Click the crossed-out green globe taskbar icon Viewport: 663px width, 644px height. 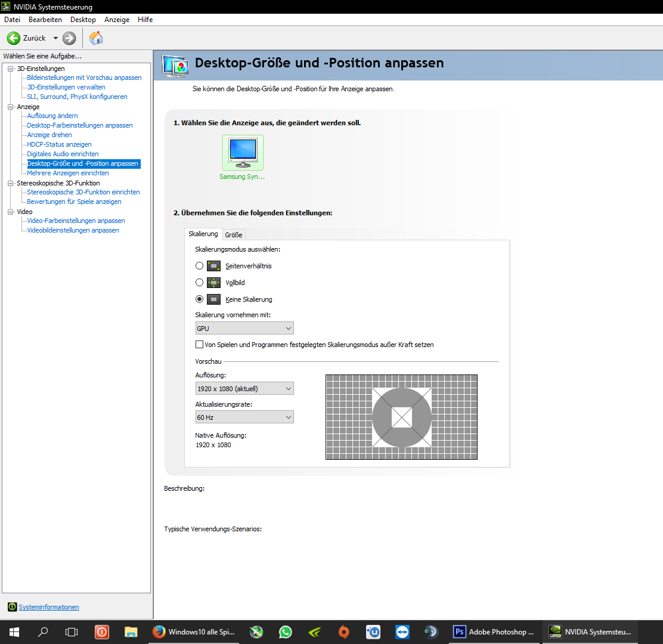point(256,632)
